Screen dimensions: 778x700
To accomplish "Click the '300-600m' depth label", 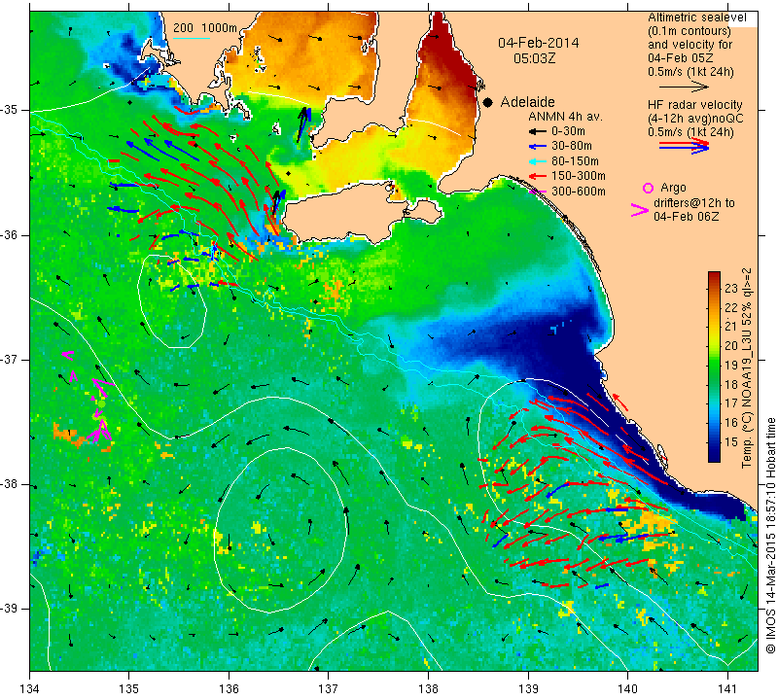I will point(579,192).
